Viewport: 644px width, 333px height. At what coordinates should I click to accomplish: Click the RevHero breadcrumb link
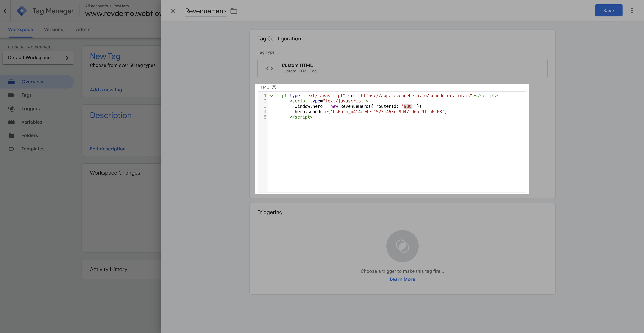tap(121, 6)
